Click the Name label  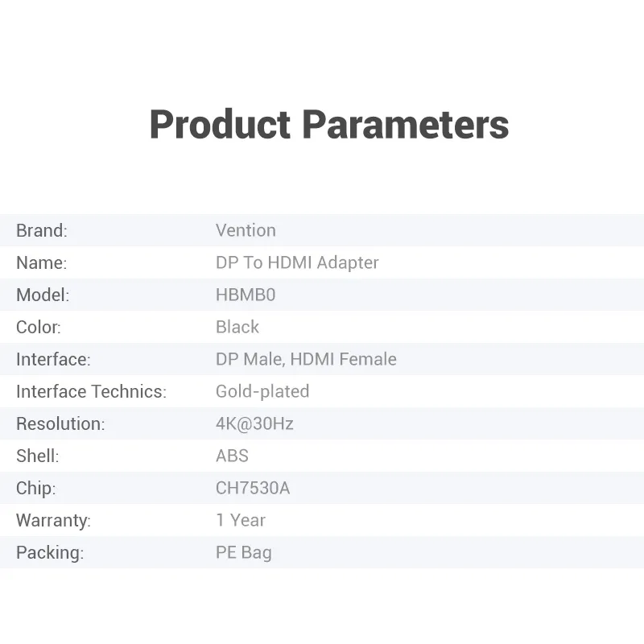41,262
